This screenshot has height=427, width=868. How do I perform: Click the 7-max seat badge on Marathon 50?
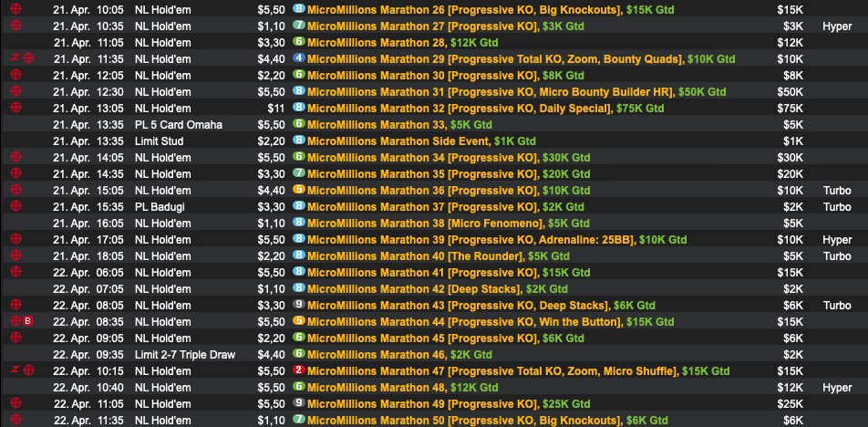(x=299, y=420)
